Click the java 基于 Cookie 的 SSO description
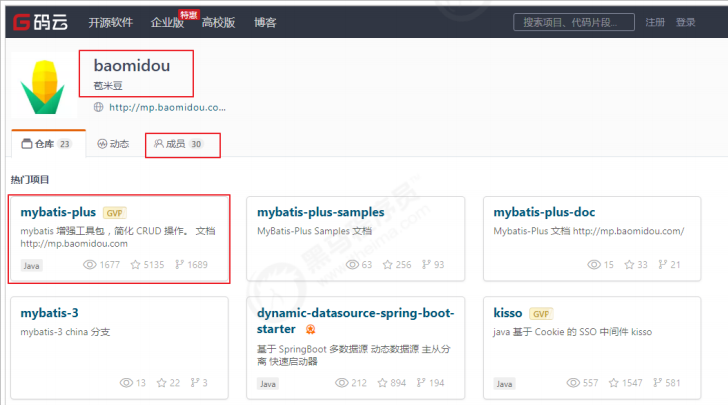Viewport: 728px width, 405px height. click(x=572, y=332)
